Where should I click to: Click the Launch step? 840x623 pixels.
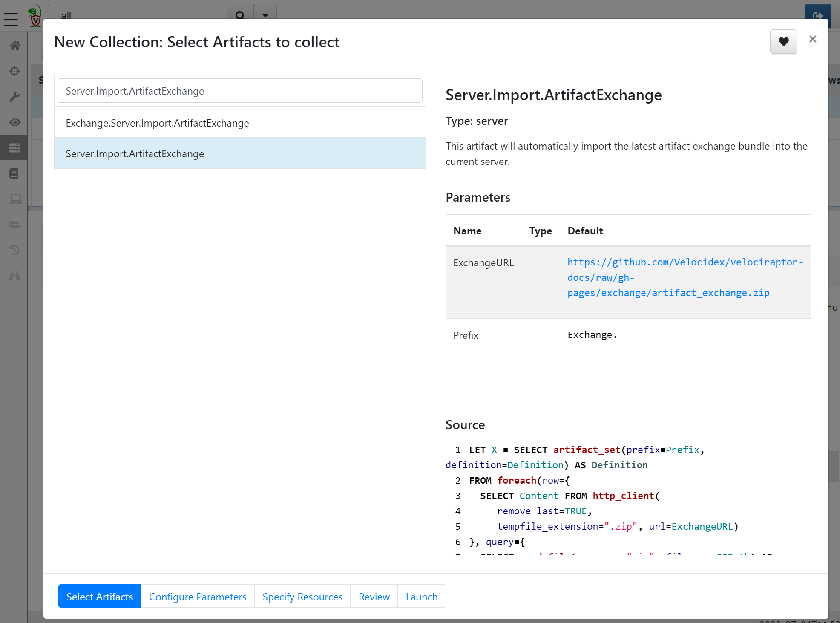pos(422,596)
